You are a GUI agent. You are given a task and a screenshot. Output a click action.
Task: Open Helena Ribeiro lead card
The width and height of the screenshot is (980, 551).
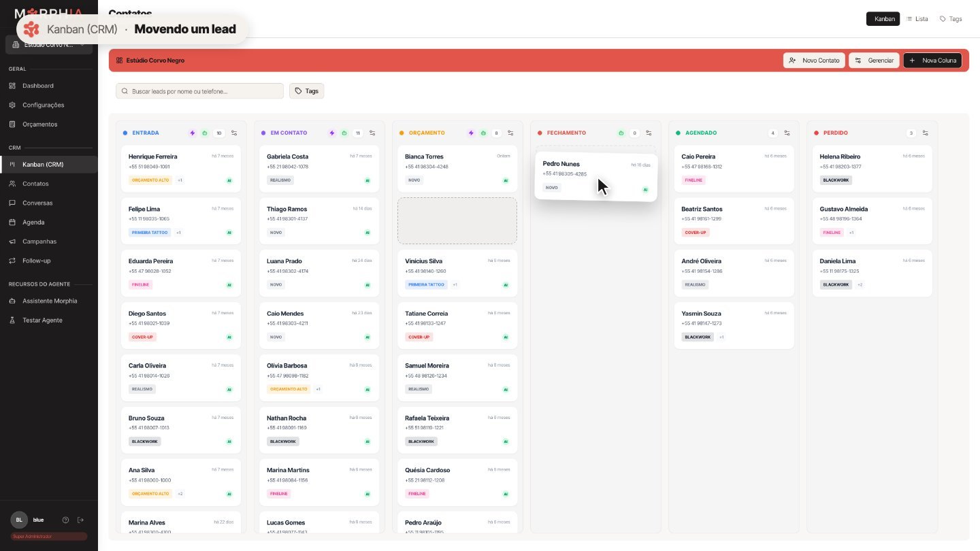click(872, 169)
